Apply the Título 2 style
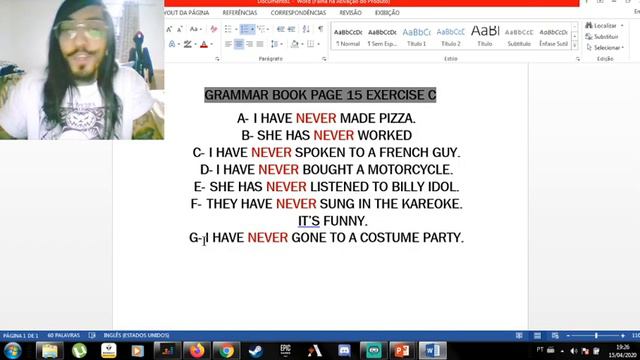This screenshot has width=640, height=360. [451, 36]
